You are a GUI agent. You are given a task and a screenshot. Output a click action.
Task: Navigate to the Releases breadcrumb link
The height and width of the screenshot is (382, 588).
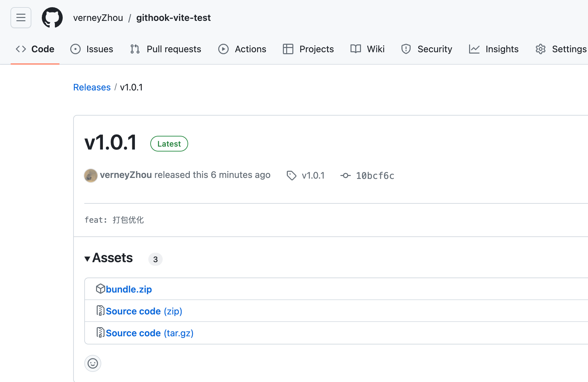tap(92, 87)
